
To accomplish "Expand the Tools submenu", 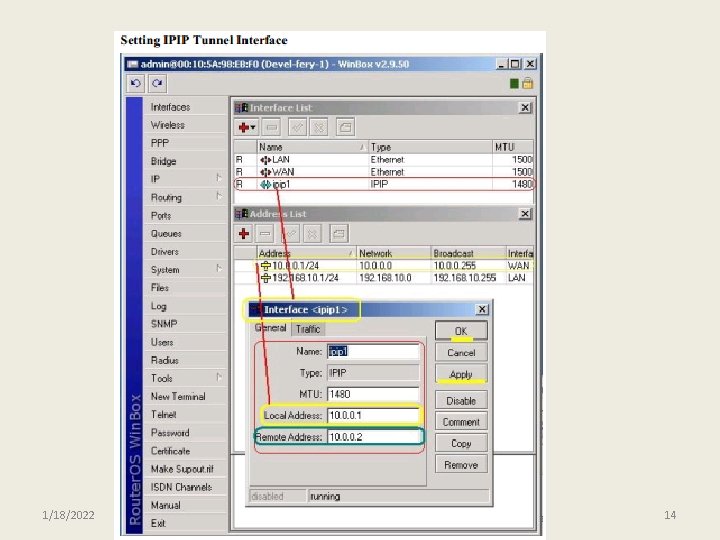I will pyautogui.click(x=185, y=378).
